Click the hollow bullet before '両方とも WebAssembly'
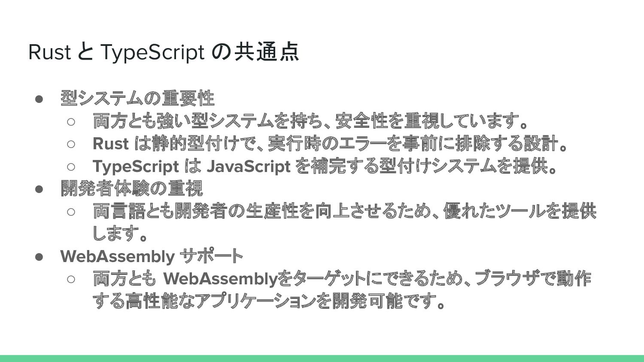This screenshot has width=644, height=362. pos(71,280)
